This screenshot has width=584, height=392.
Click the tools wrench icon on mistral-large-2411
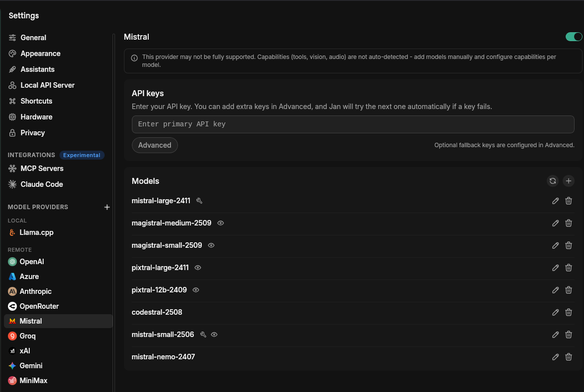[199, 201]
